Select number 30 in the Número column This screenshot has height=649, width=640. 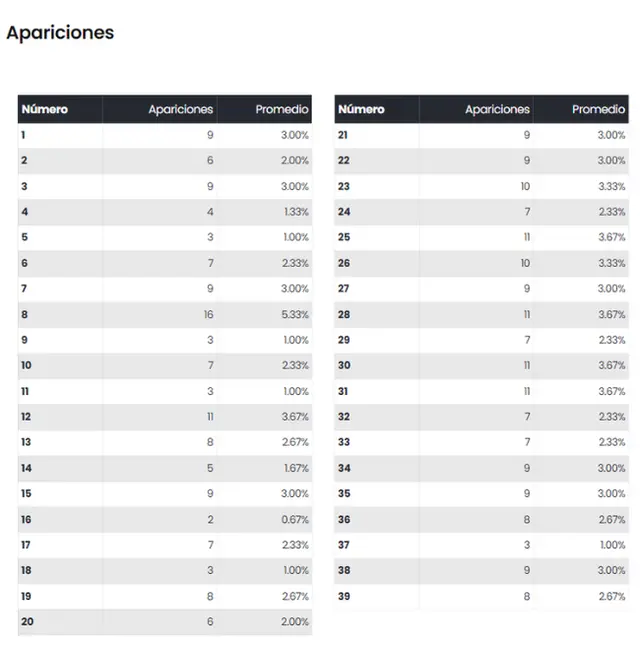pos(344,366)
